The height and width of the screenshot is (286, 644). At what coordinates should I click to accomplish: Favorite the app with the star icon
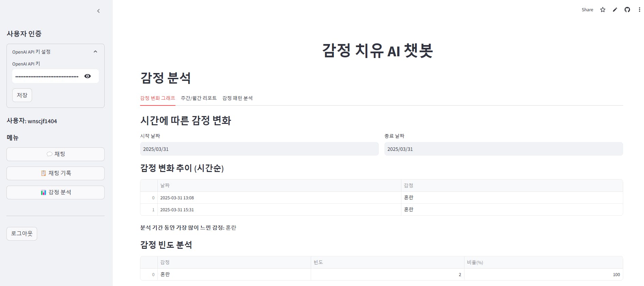coord(603,10)
